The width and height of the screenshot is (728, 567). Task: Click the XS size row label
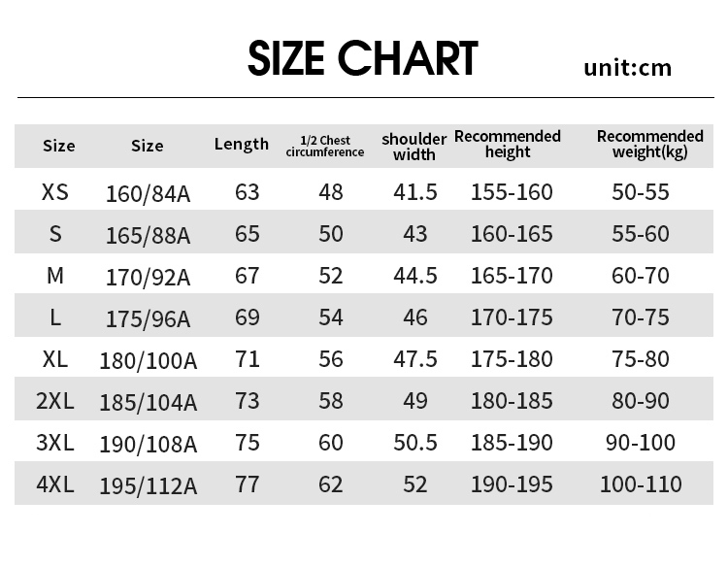(x=55, y=192)
